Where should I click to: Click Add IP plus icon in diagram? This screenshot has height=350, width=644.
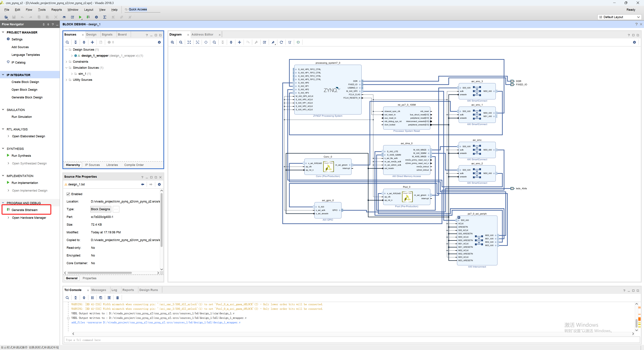[239, 42]
